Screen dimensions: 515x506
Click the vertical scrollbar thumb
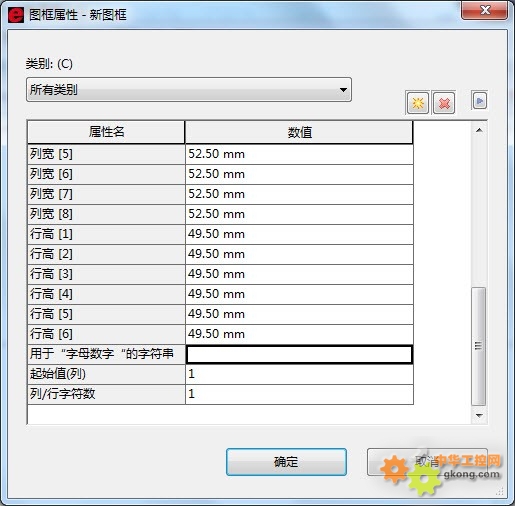479,346
